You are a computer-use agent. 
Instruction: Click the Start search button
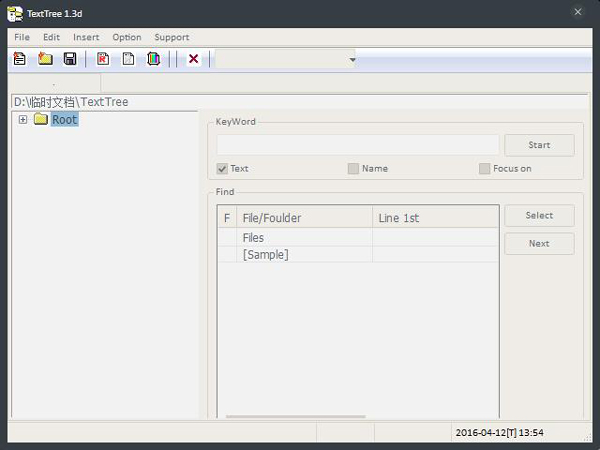click(x=539, y=145)
